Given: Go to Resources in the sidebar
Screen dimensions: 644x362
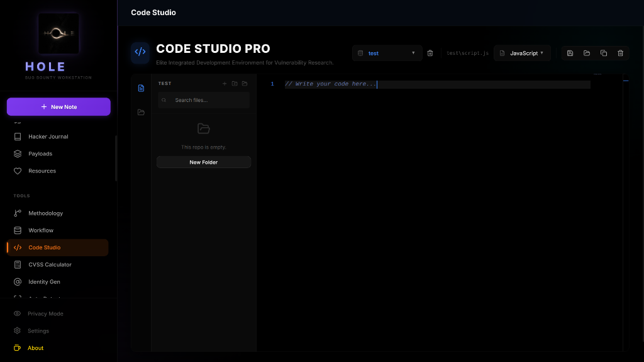Looking at the screenshot, I should click(x=57, y=171).
